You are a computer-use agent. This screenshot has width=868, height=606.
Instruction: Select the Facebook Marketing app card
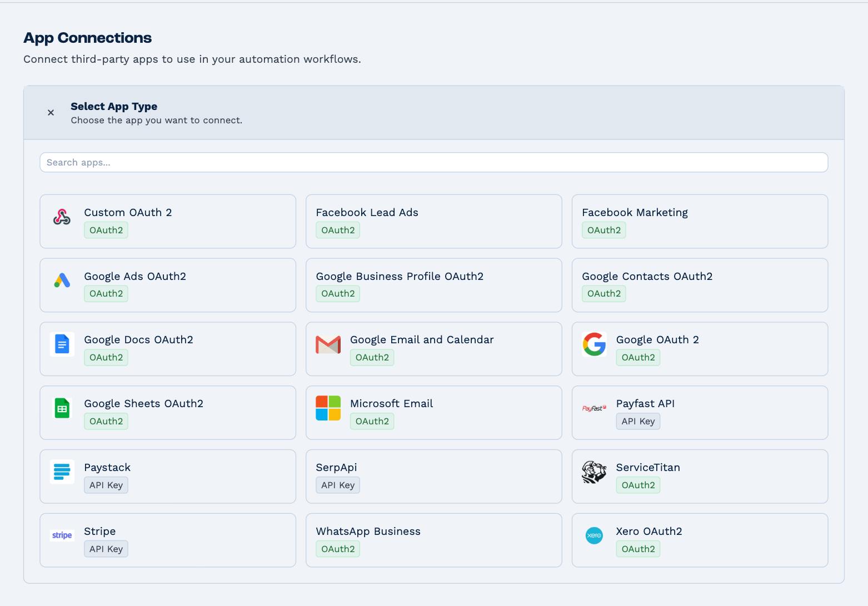point(700,222)
